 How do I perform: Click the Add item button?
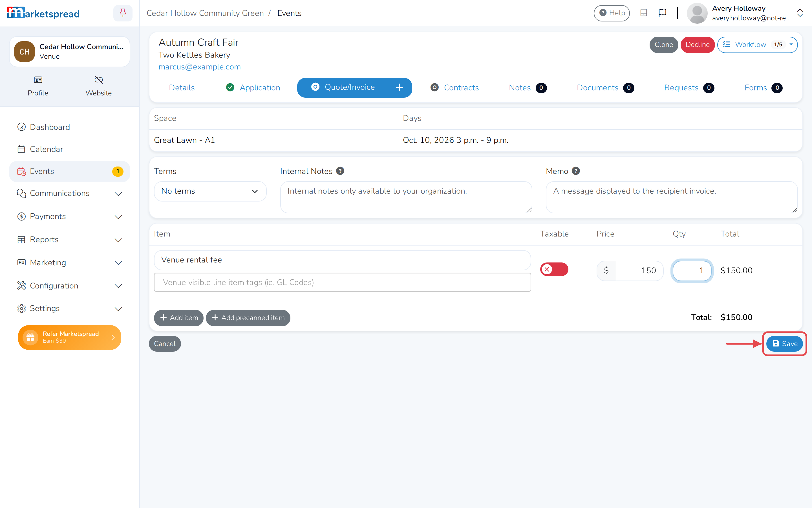[x=178, y=318]
